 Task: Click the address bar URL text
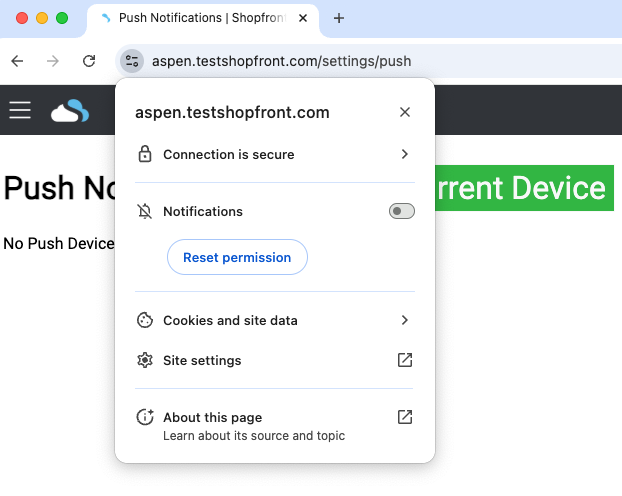click(x=281, y=61)
